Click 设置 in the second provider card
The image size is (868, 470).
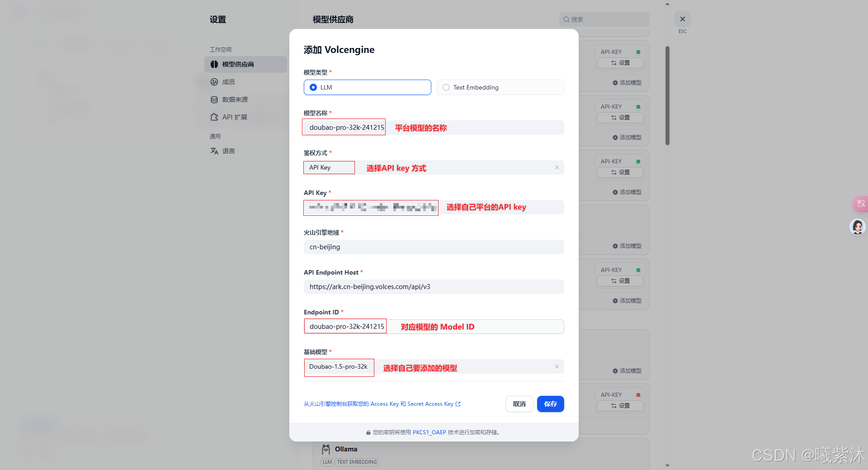click(620, 118)
